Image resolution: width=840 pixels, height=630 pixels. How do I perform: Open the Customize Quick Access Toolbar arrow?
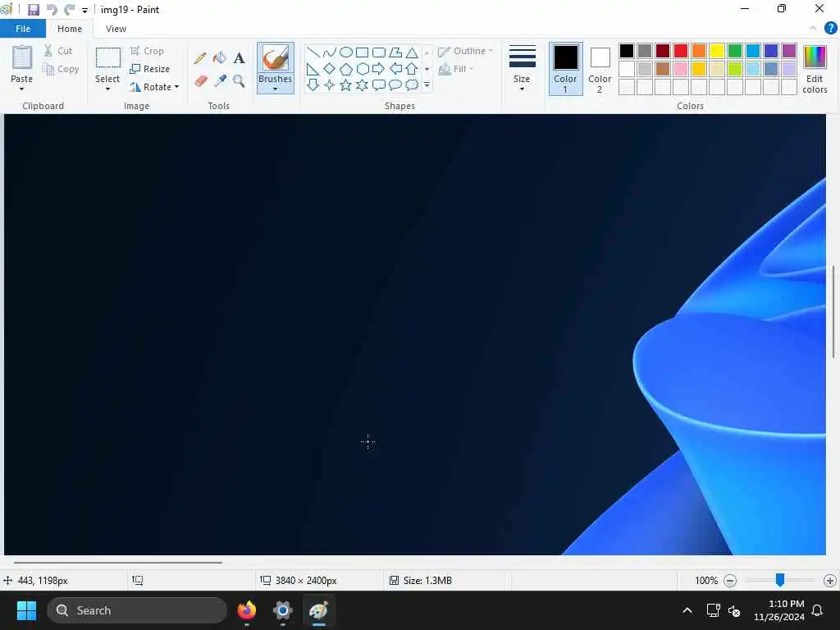click(x=84, y=10)
